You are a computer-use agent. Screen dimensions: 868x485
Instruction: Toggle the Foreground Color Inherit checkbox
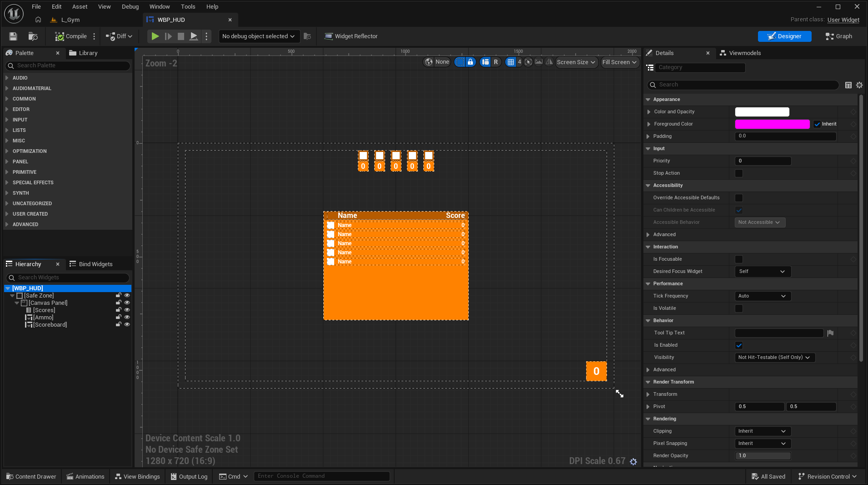click(x=817, y=124)
